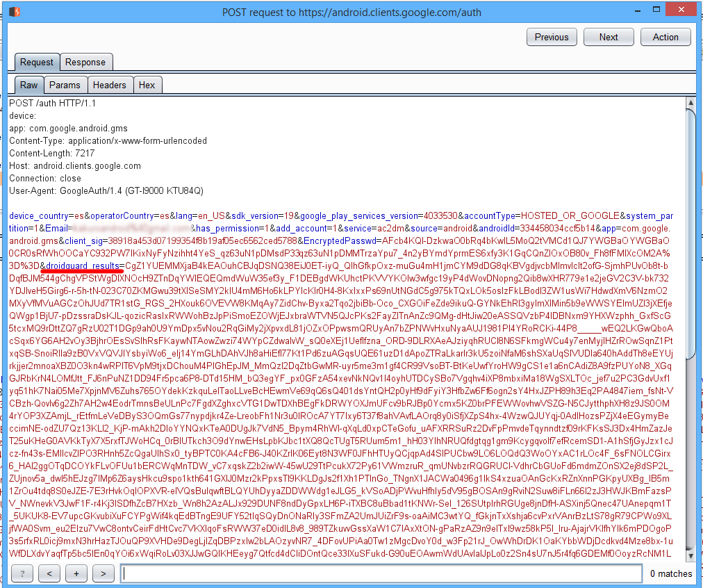Image resolution: width=703 pixels, height=588 pixels.
Task: Click the 'operatorCountry' parameter name
Action: (x=122, y=216)
